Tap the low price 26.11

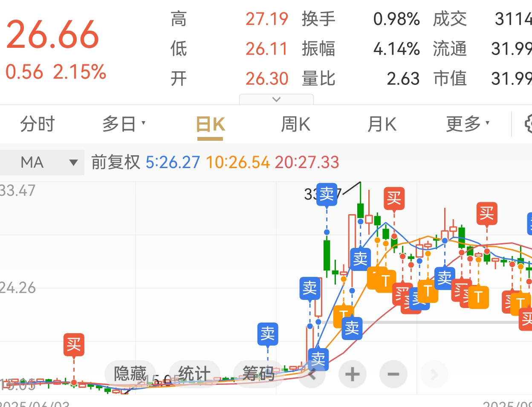(x=267, y=49)
